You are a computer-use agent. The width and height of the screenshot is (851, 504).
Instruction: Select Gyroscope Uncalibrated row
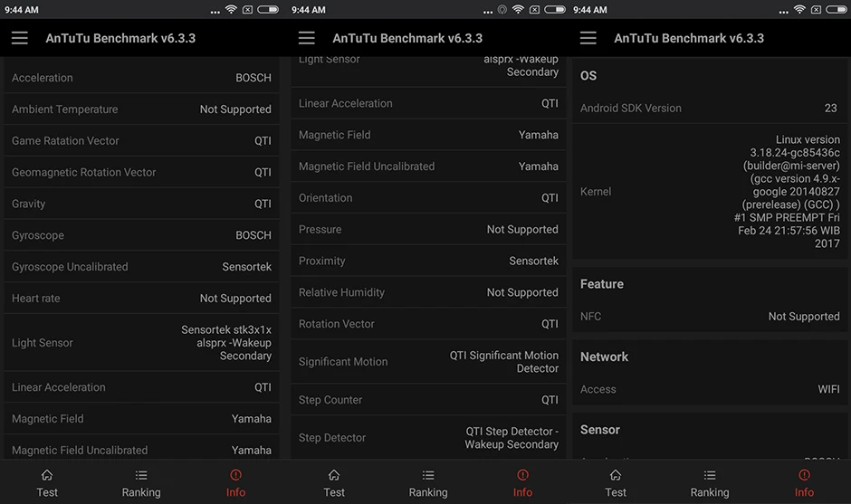tap(141, 266)
